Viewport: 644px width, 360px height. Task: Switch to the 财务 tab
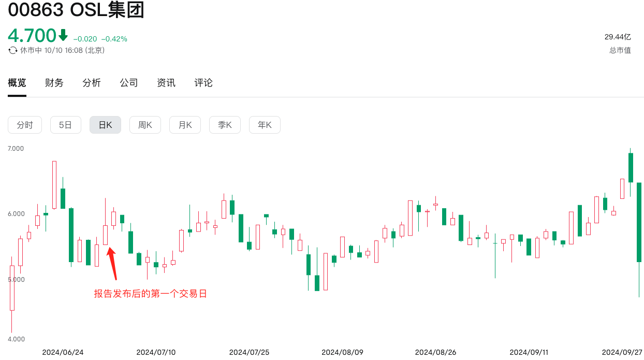click(54, 83)
